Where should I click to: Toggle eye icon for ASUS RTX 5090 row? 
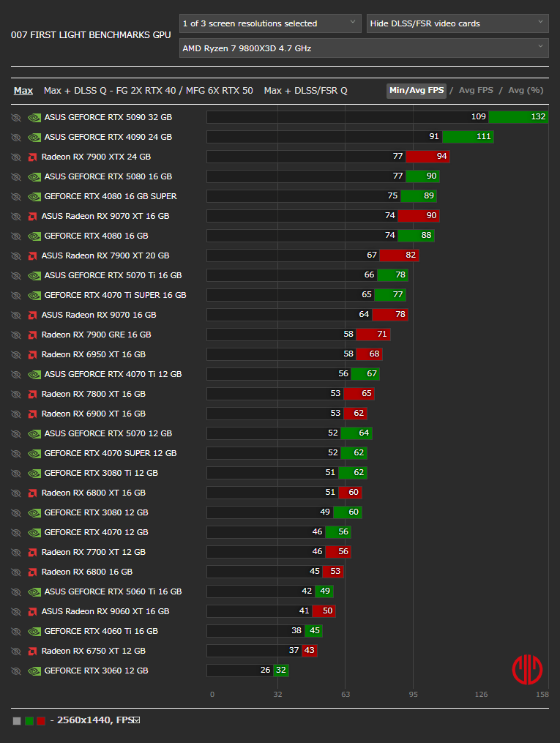(16, 118)
